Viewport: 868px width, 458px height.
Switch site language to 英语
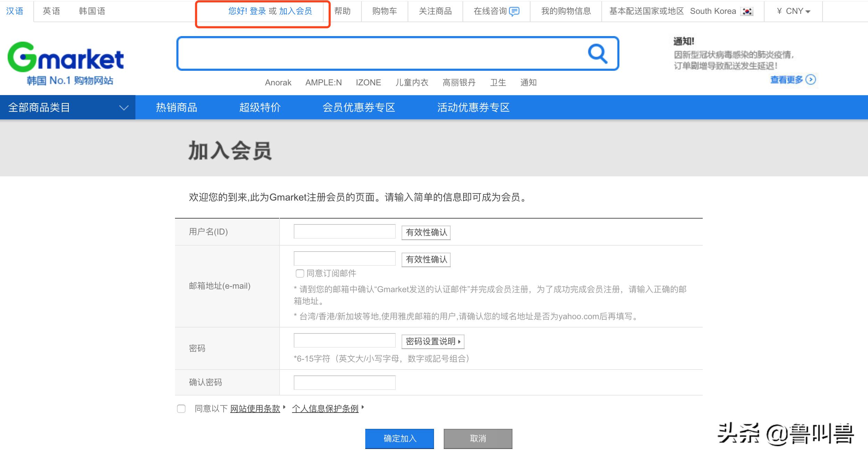pyautogui.click(x=51, y=11)
